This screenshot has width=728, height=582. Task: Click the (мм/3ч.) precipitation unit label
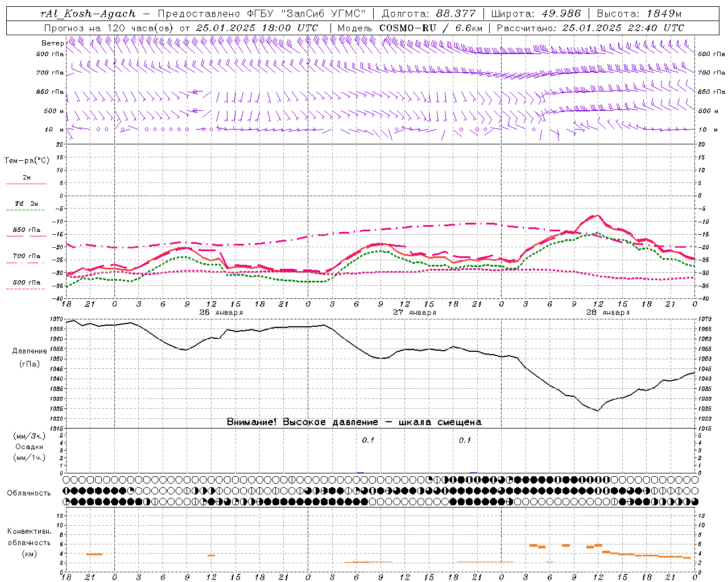coord(30,436)
